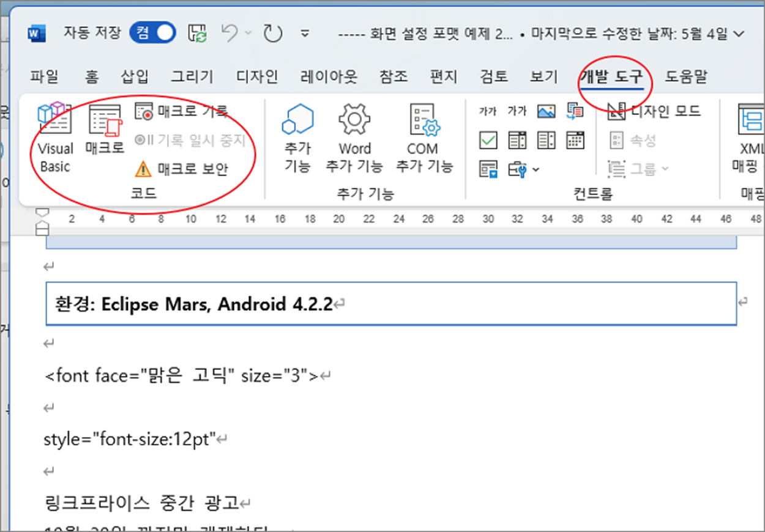765x532 pixels.
Task: Insert combo box content control
Action: (x=517, y=141)
